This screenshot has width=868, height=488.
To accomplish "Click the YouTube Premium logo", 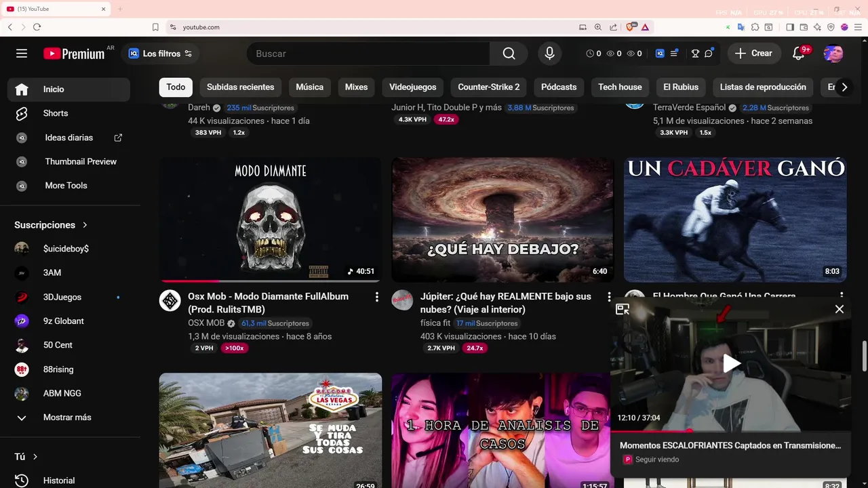I will point(74,54).
